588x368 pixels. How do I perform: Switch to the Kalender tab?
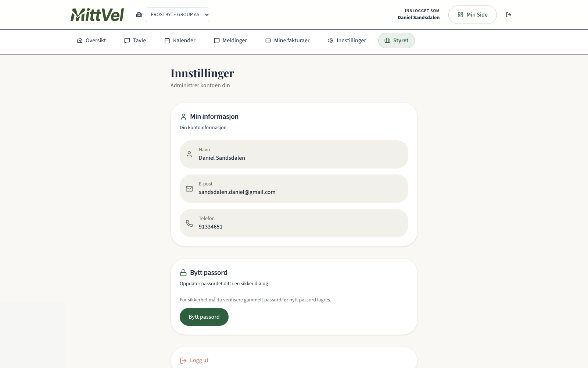point(180,40)
